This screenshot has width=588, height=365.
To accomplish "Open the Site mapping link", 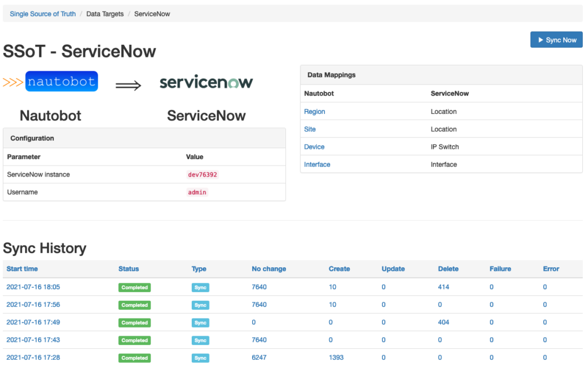I will point(310,129).
